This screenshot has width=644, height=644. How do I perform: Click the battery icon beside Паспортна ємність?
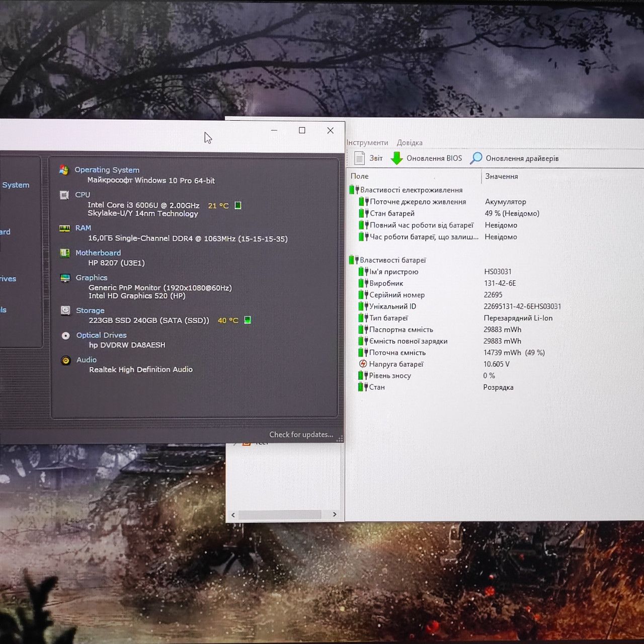363,330
